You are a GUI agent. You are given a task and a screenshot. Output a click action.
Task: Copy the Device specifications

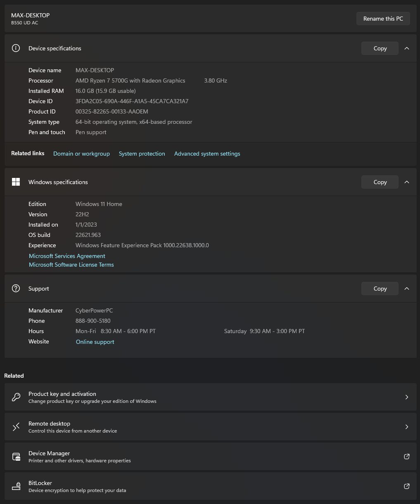[x=380, y=48]
